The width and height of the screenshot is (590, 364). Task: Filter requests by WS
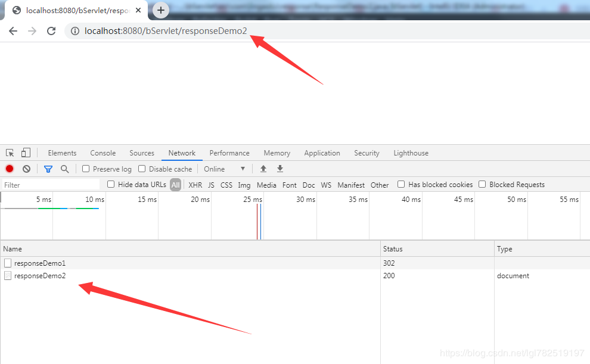326,185
